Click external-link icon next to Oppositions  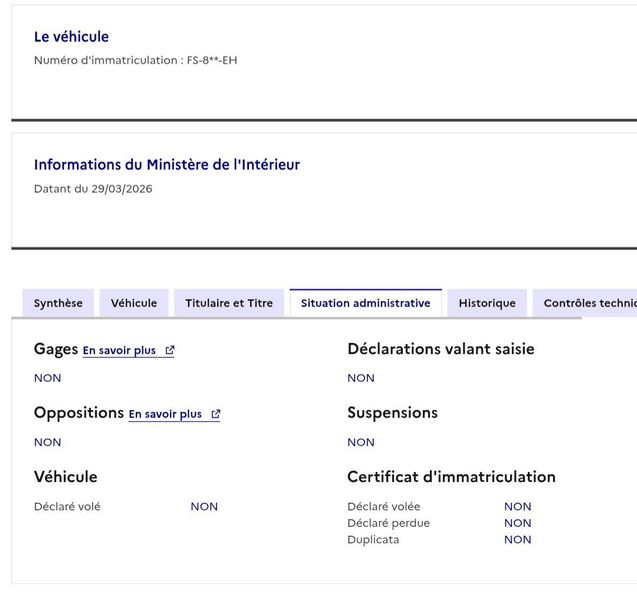pos(216,414)
